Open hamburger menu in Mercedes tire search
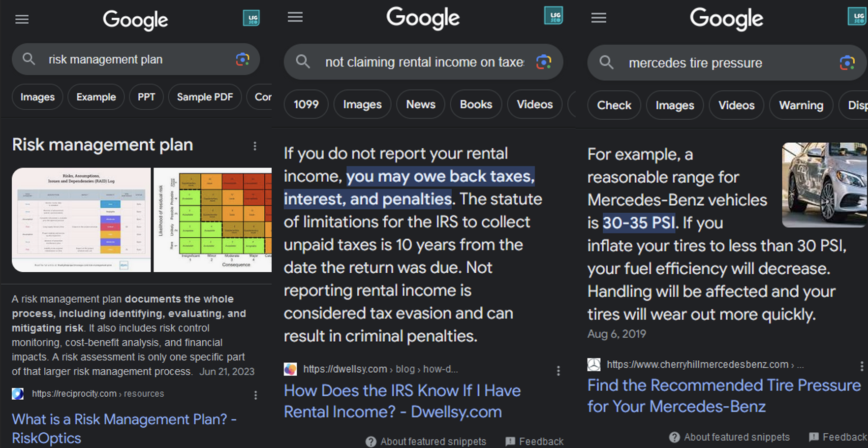This screenshot has width=868, height=448. coord(599,18)
